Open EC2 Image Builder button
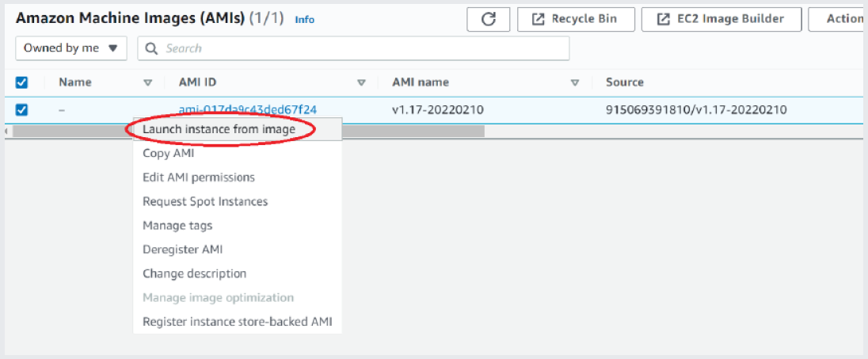 (x=721, y=19)
